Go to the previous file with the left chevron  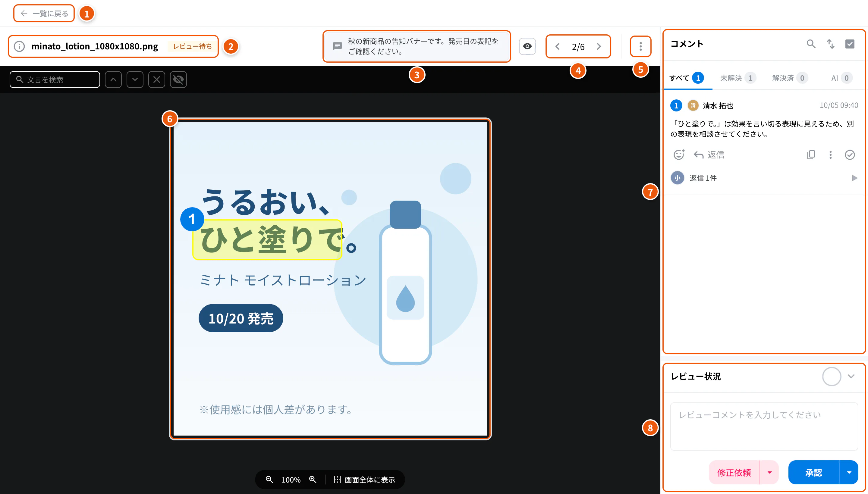557,46
